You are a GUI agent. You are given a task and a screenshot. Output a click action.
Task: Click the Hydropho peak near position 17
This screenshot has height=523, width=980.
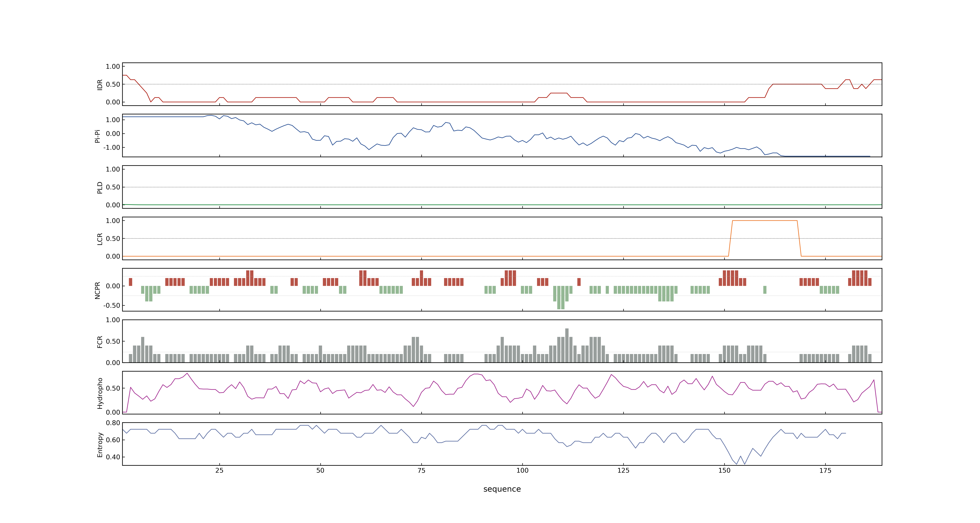[187, 373]
